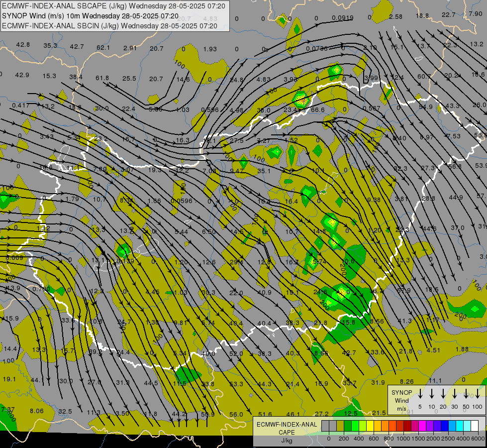Image resolution: width=487 pixels, height=448 pixels.
Task: Click the 10 m/s wind arrow in legend
Action: click(431, 394)
